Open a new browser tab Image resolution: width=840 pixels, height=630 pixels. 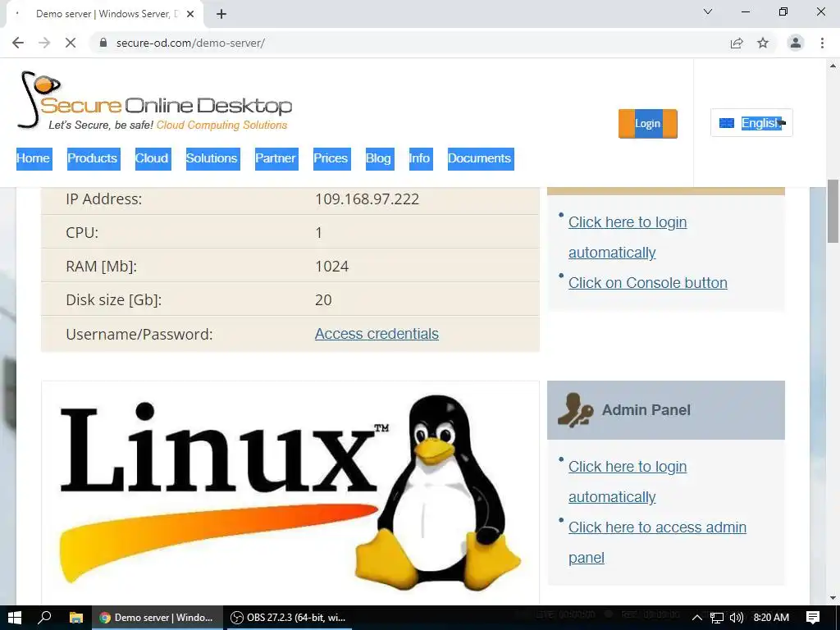pyautogui.click(x=221, y=14)
